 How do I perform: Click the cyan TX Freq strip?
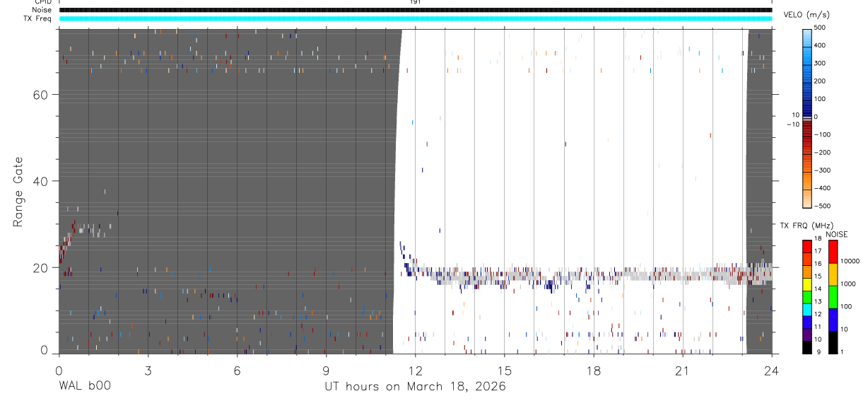pyautogui.click(x=416, y=18)
